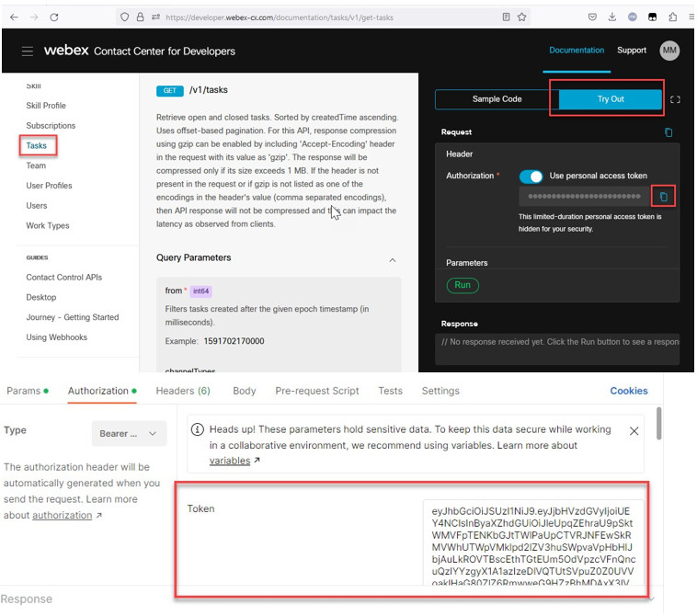Open the hamburger menu beside webex logo

pyautogui.click(x=28, y=51)
